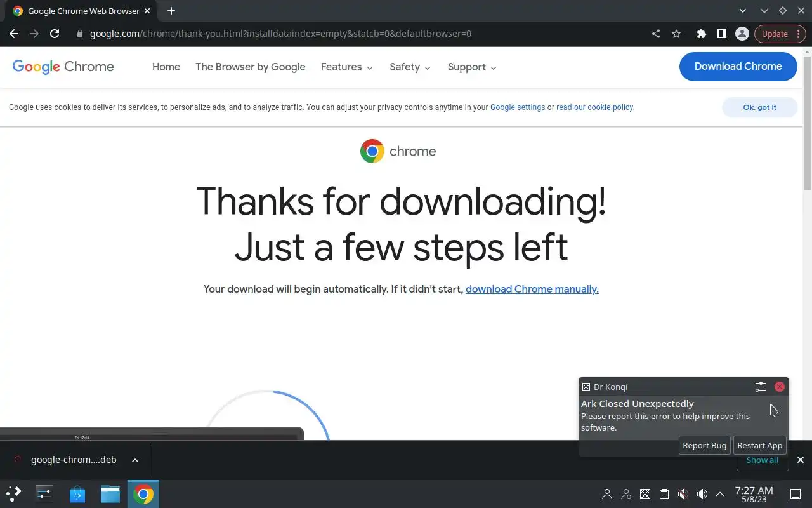
Task: Open the Extensions puzzle icon
Action: point(701,34)
